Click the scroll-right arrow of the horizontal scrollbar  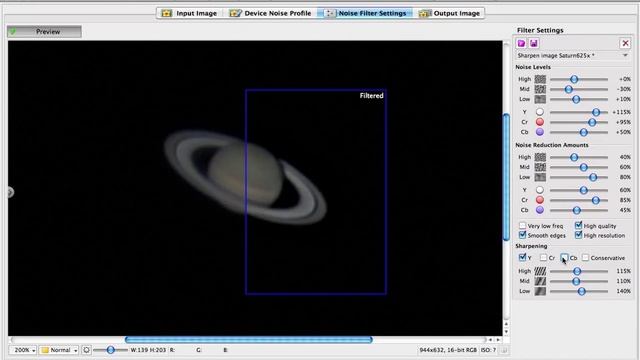[498, 340]
